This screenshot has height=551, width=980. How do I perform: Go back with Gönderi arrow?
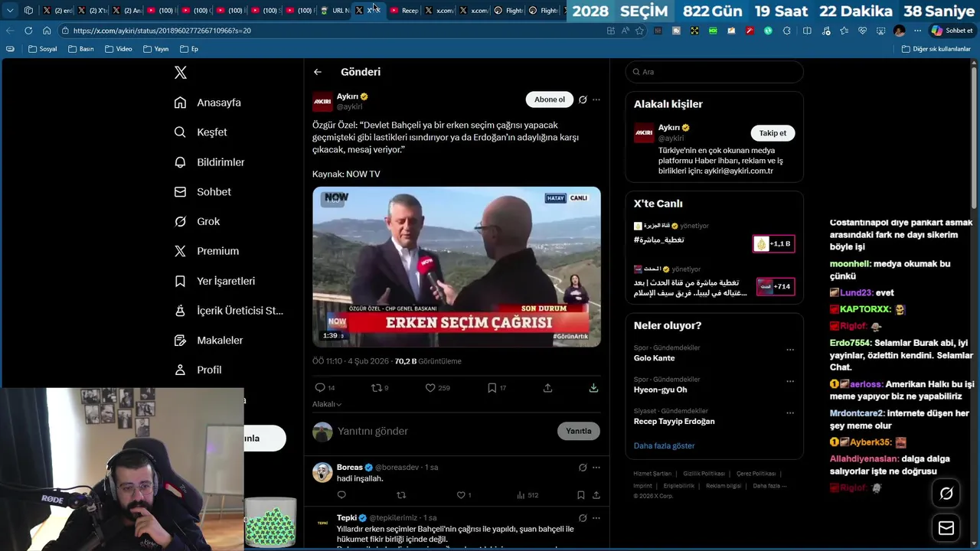[318, 72]
